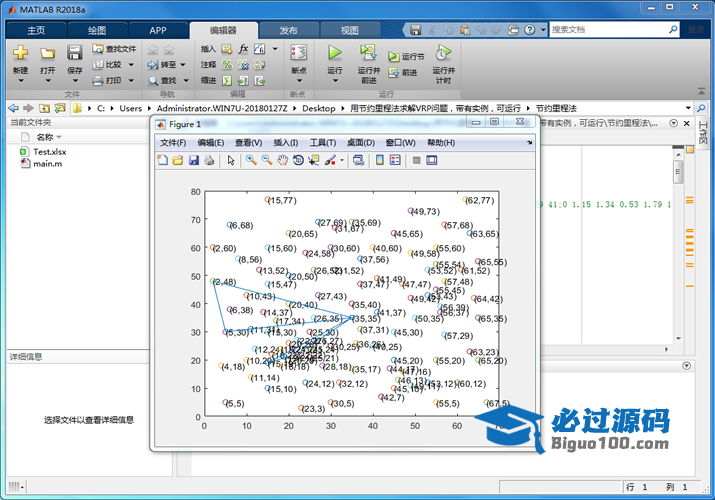Click save figure icon in Figure 1 toolbar
The width and height of the screenshot is (715, 500).
[x=194, y=160]
